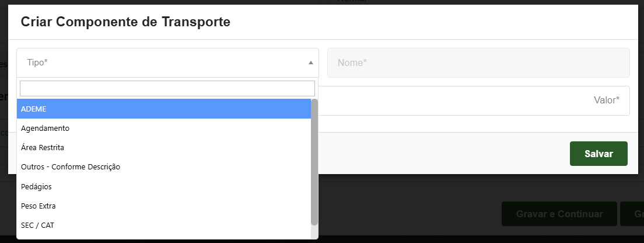Click the Gravar e Continuar button
Screen dimensions: 644x243
click(559, 214)
